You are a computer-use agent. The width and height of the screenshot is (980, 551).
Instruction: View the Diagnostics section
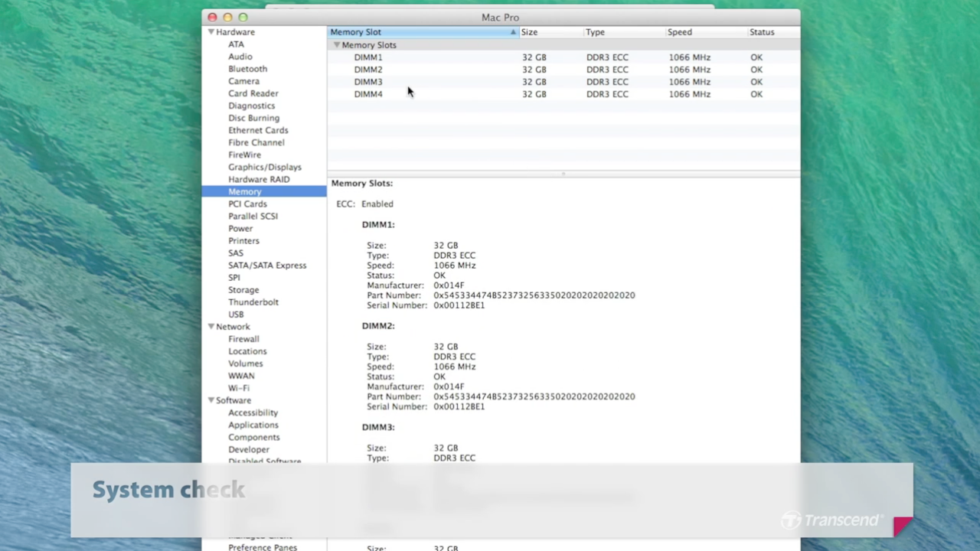click(x=251, y=106)
